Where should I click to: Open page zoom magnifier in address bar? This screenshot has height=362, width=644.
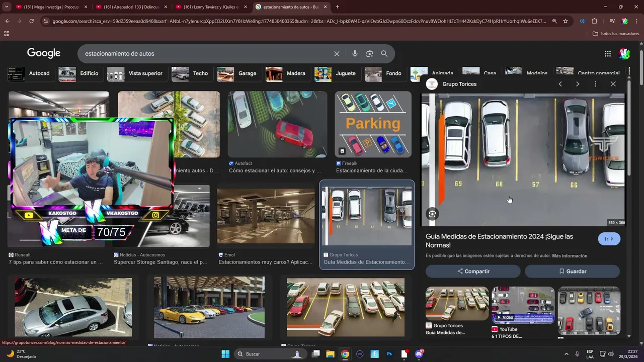point(554,21)
